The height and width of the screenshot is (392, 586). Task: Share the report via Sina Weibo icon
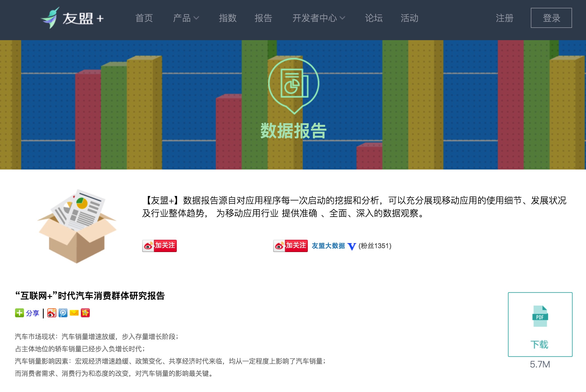[52, 313]
